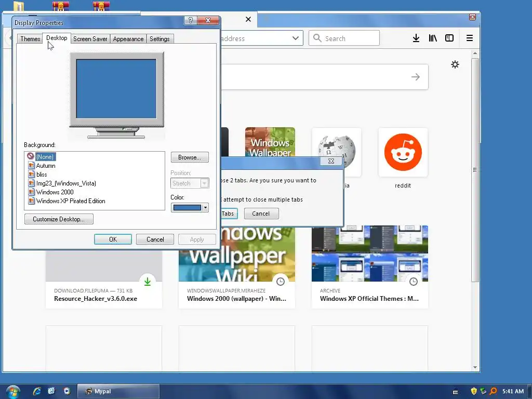Expand the address bar history dropdown
The image size is (532, 399).
point(296,38)
